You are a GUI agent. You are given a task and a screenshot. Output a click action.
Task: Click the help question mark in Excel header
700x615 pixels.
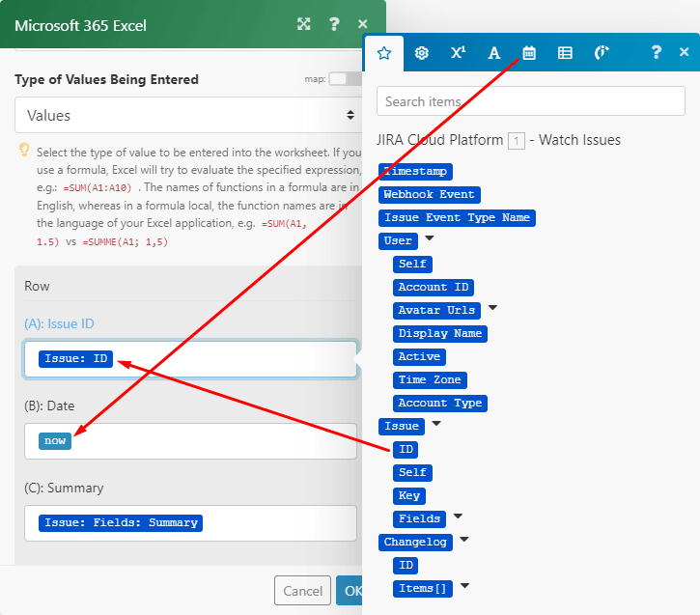pos(334,24)
